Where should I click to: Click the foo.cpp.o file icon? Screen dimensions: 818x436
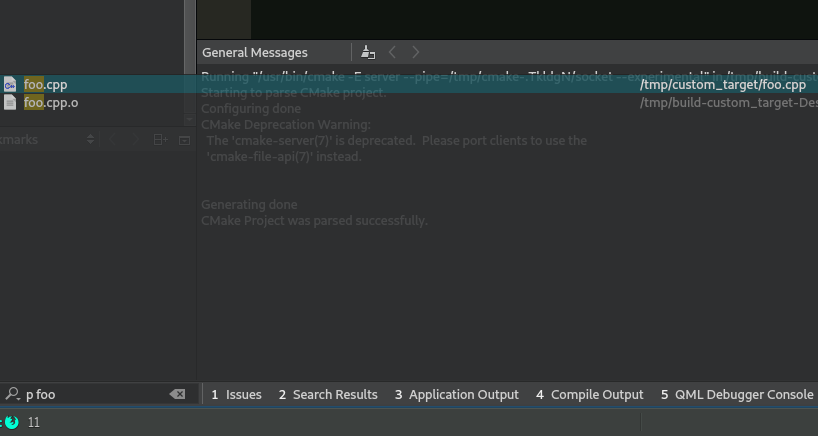point(10,102)
